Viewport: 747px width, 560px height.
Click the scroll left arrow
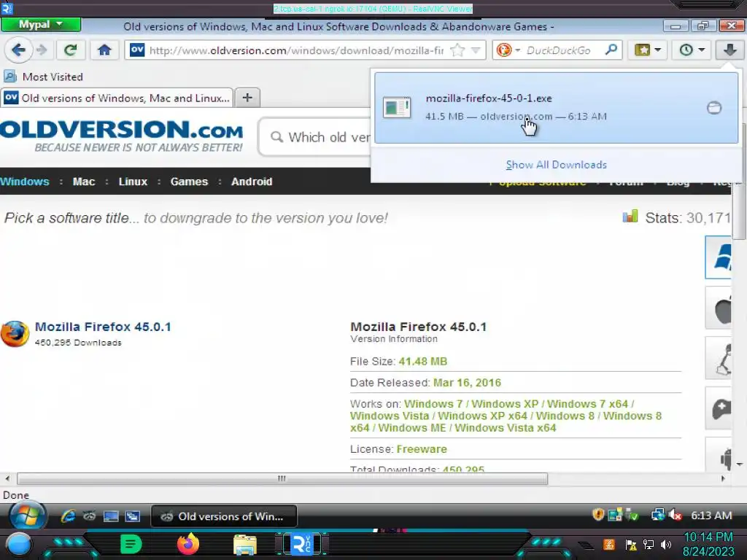[7, 478]
